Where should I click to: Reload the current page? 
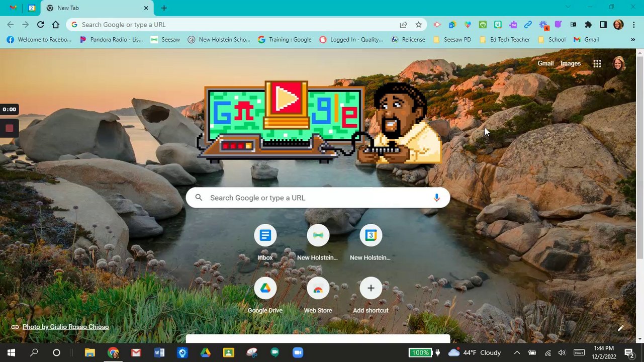[41, 25]
